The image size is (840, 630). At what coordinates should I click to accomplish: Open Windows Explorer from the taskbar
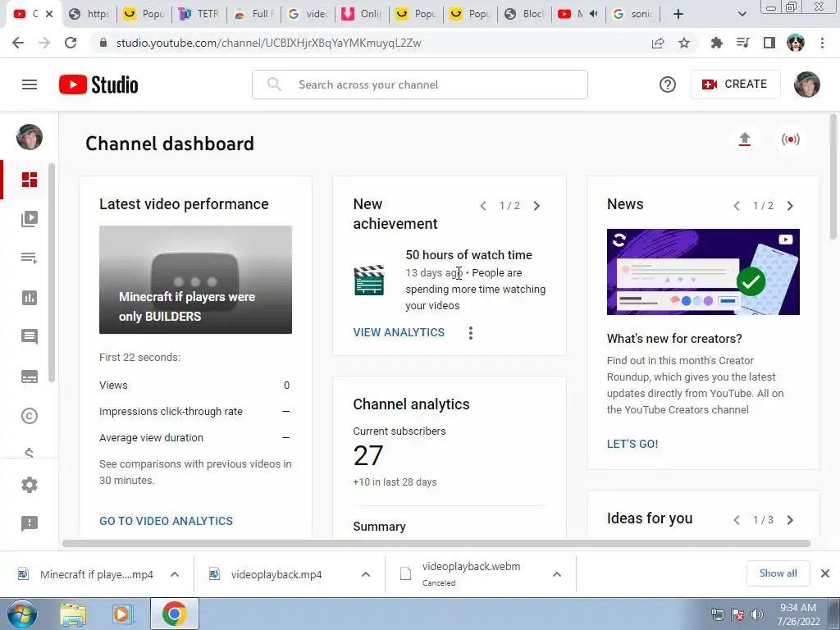pos(73,614)
